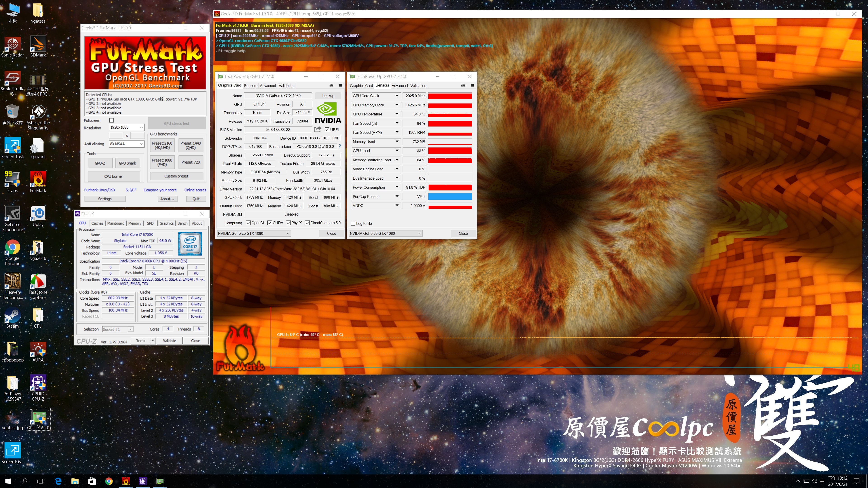Screen dimensions: 868x488
Task: Switch to the Caches tab in CPU-Z
Action: [x=97, y=223]
